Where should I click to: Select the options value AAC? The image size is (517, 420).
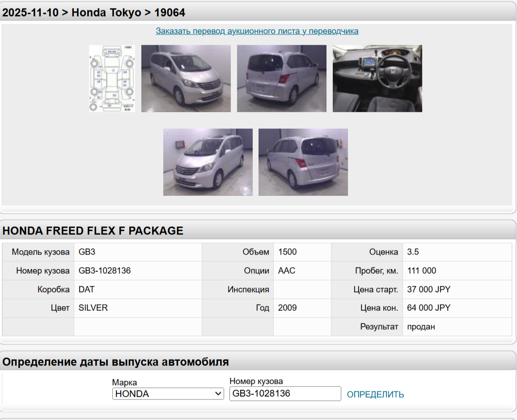click(287, 271)
